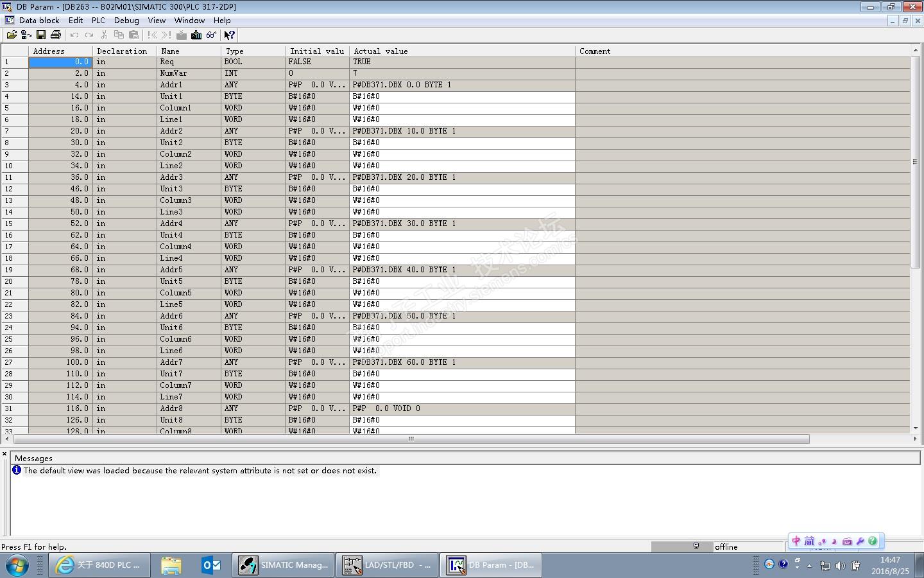Download parameters to PLC icon
This screenshot has height=578, width=924.
coord(196,35)
